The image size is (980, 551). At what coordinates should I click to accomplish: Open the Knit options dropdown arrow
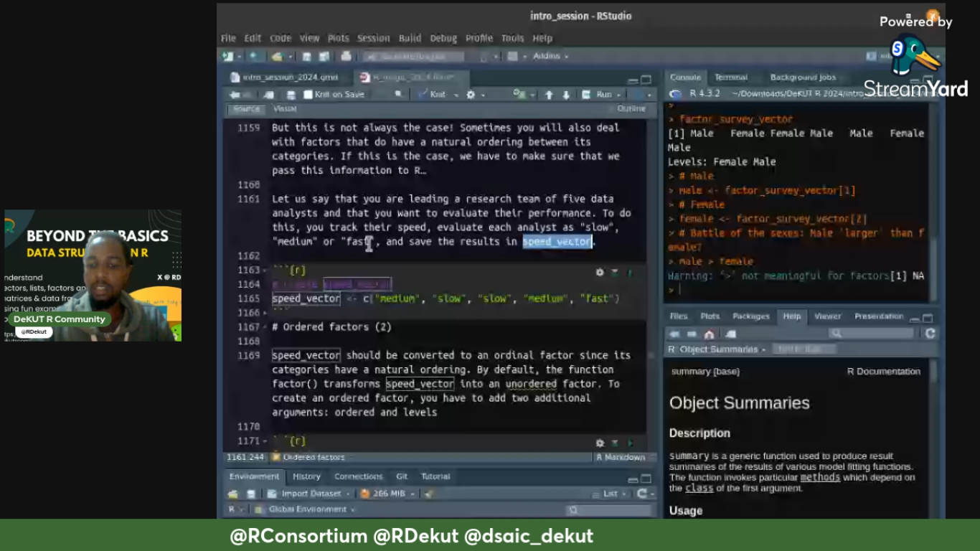pos(455,94)
